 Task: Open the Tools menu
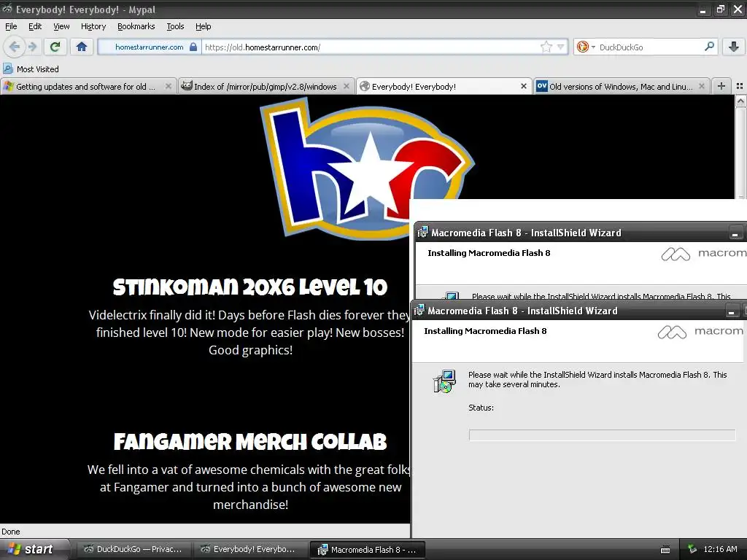175,26
